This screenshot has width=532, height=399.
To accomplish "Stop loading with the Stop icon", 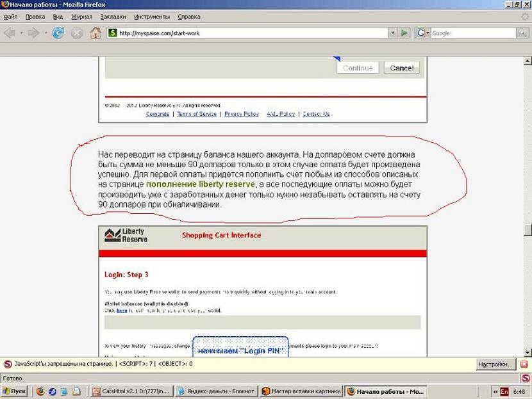I will tap(77, 33).
